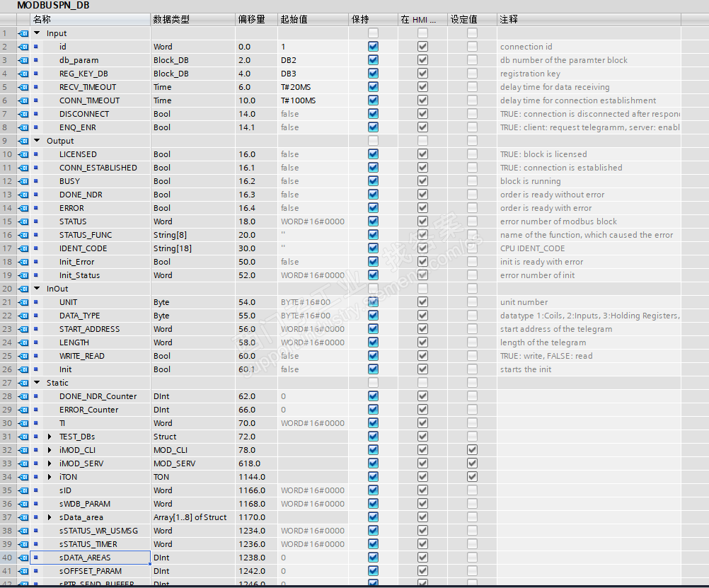
Task: Click the row icon beside Init_Status
Action: tap(23, 275)
